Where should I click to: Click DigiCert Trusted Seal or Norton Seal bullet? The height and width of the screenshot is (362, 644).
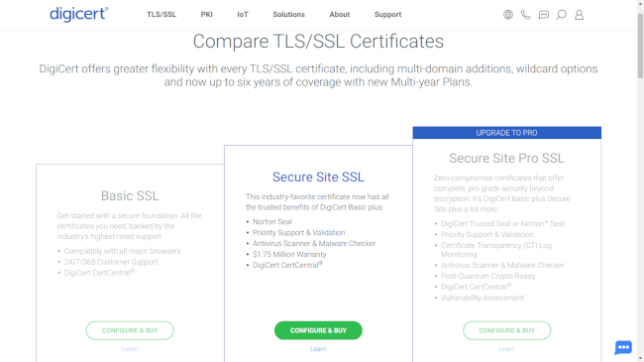502,224
